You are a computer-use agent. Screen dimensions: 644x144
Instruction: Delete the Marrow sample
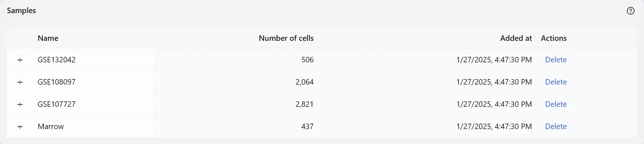(x=556, y=127)
